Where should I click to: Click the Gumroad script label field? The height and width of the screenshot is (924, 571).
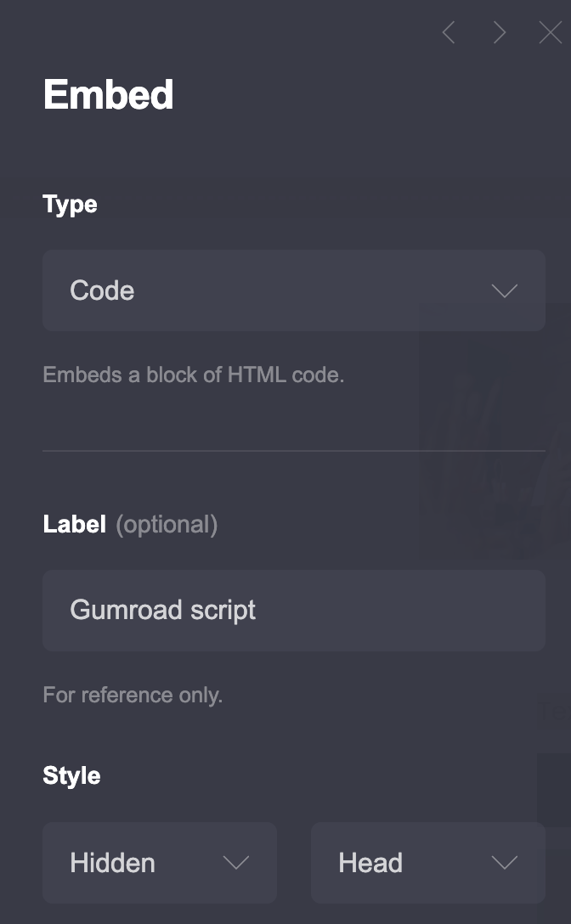coord(293,610)
